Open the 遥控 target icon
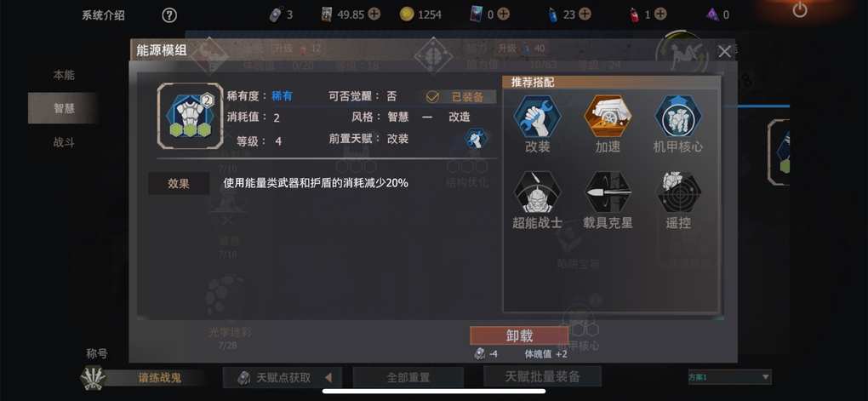Image resolution: width=868 pixels, height=401 pixels. (678, 192)
